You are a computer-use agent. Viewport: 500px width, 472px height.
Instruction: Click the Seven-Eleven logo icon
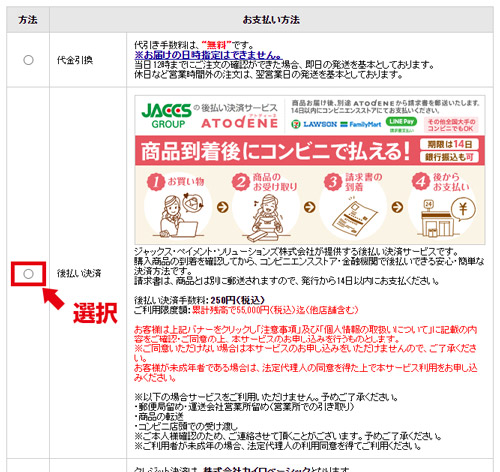click(296, 124)
